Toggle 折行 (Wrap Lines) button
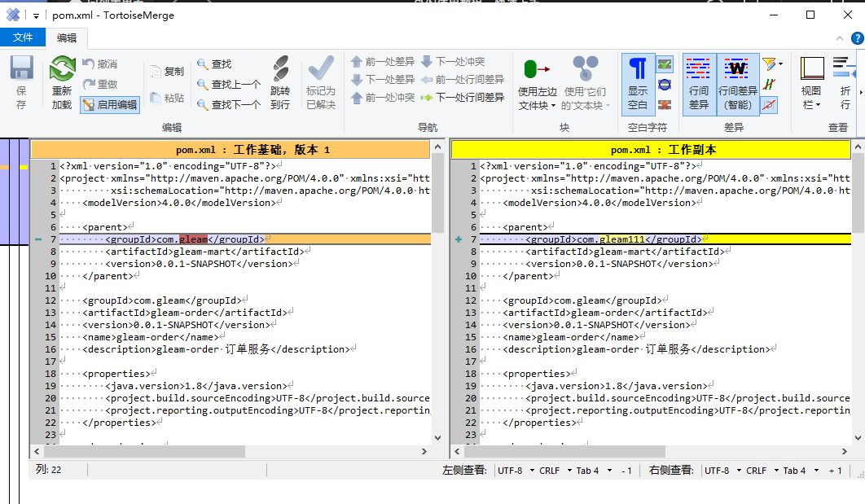 click(844, 84)
